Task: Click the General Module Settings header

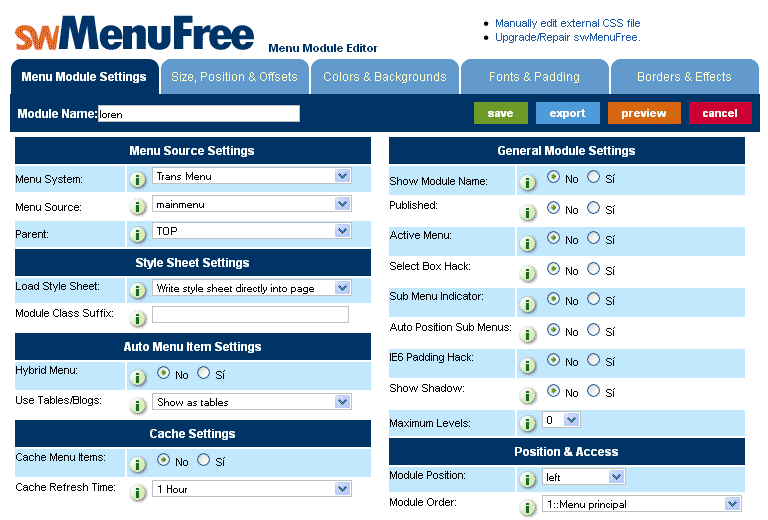Action: tap(567, 150)
